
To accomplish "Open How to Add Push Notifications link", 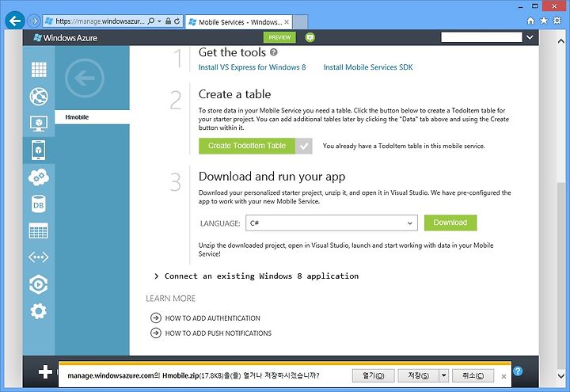I will tap(218, 333).
